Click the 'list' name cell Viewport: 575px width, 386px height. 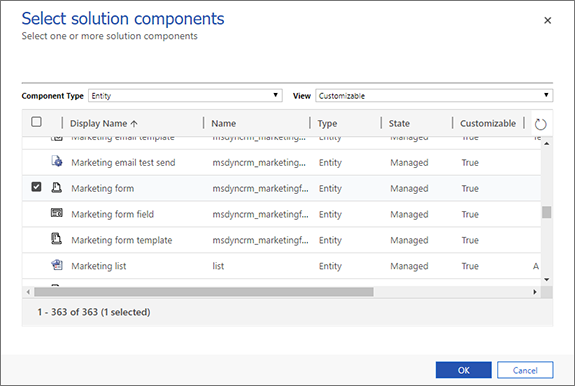click(x=218, y=266)
